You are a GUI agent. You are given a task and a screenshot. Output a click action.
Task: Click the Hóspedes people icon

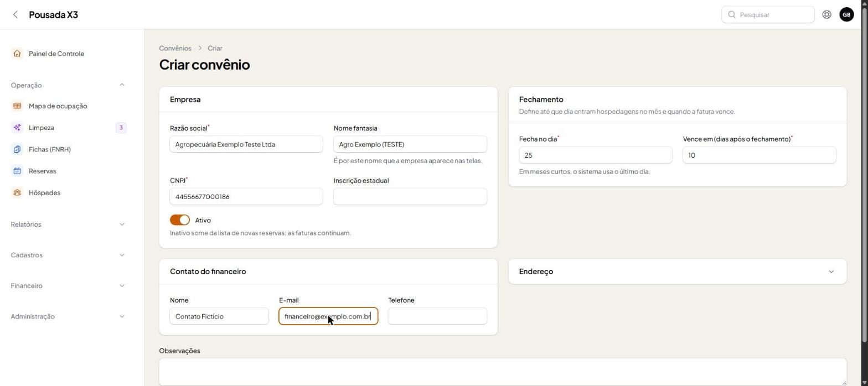(17, 193)
